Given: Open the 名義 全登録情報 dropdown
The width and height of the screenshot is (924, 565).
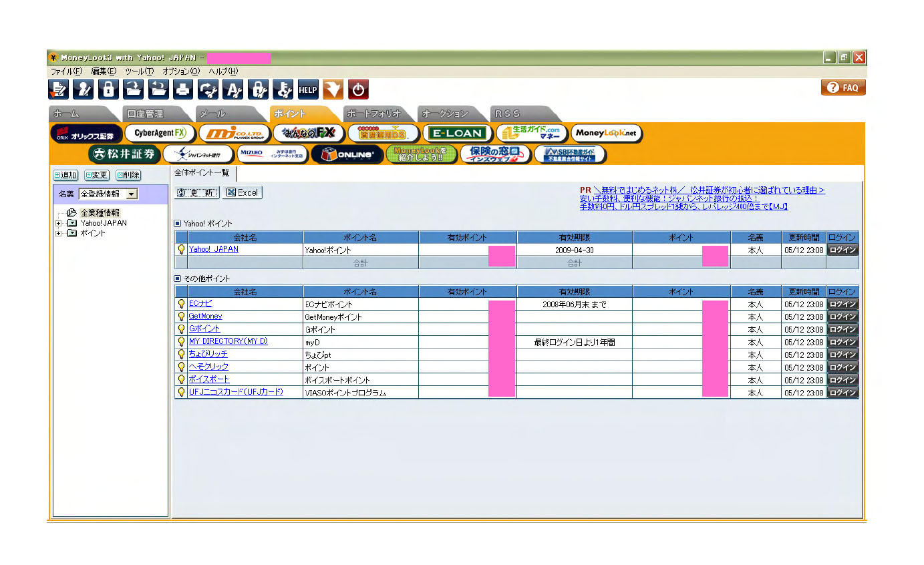Looking at the screenshot, I should point(108,194).
